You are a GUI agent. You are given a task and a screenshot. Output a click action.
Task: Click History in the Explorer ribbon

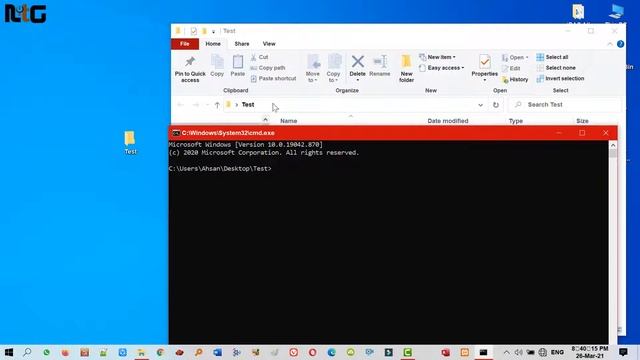[515, 80]
